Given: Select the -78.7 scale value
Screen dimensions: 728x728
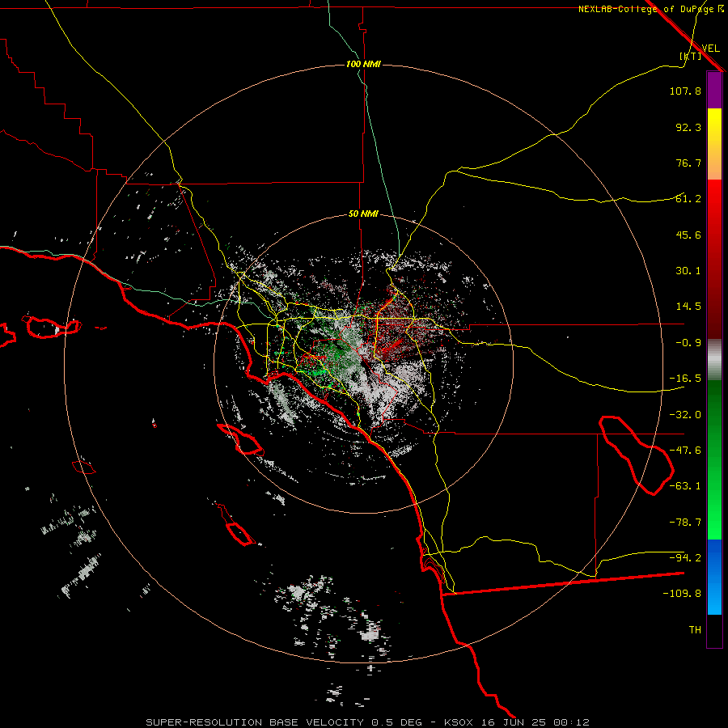Looking at the screenshot, I should pos(685,523).
